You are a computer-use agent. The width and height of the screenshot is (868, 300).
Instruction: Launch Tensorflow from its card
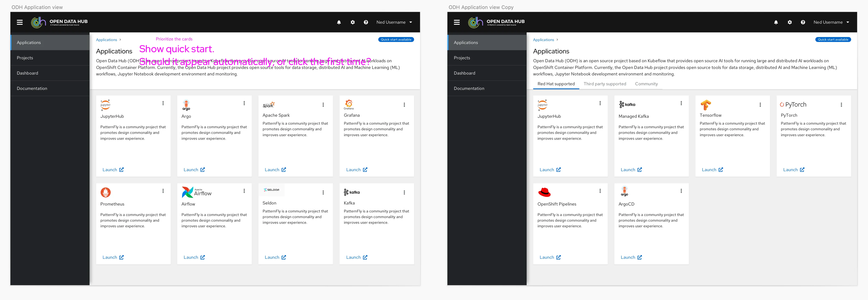pyautogui.click(x=712, y=170)
